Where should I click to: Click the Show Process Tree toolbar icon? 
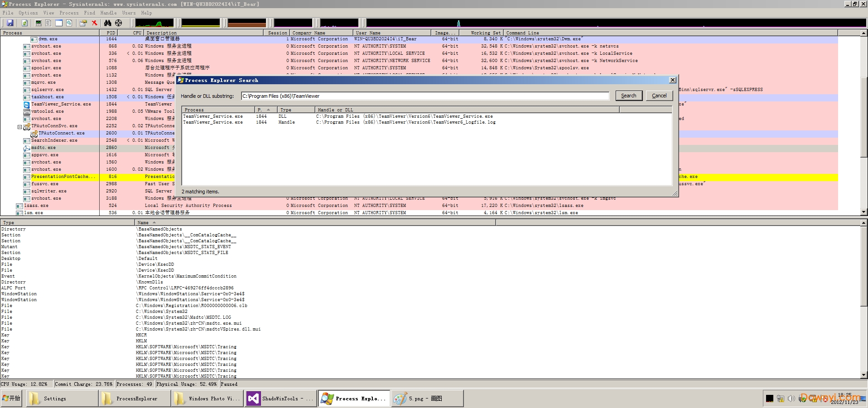[x=48, y=23]
